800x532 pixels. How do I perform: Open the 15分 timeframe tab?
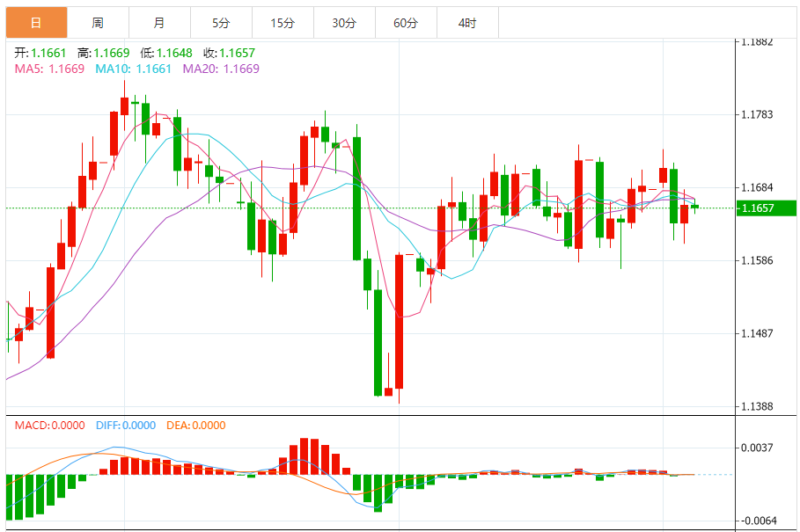click(x=283, y=23)
